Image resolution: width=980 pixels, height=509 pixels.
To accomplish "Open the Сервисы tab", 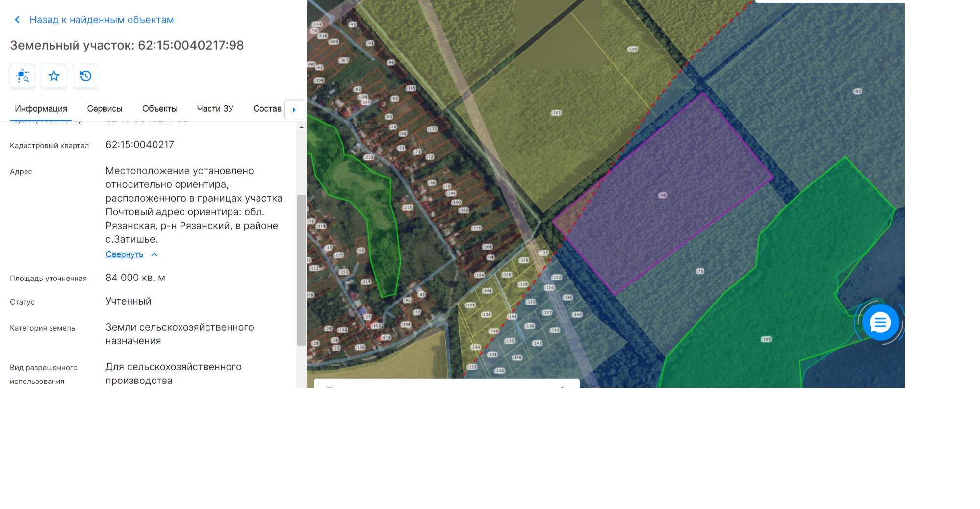I will [105, 109].
